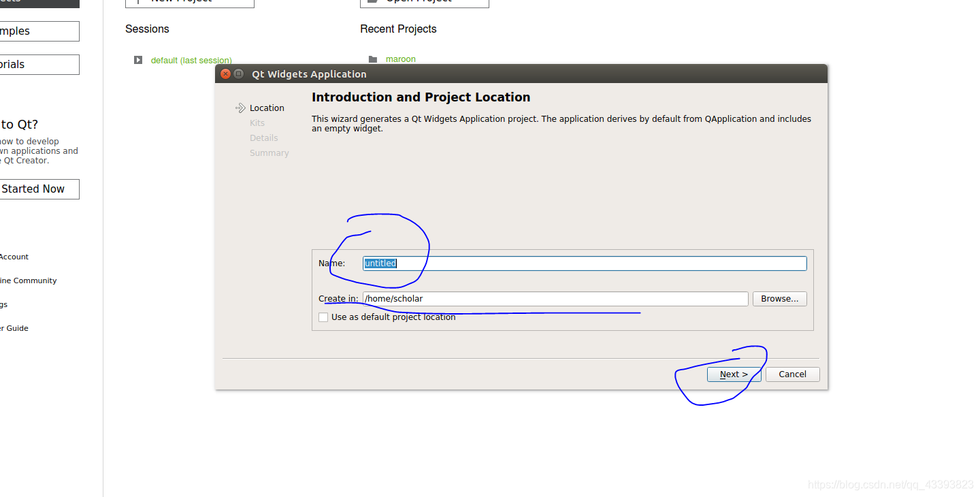Click the folder icon beside maroon project
Screen dimensions: 980x497
point(372,59)
